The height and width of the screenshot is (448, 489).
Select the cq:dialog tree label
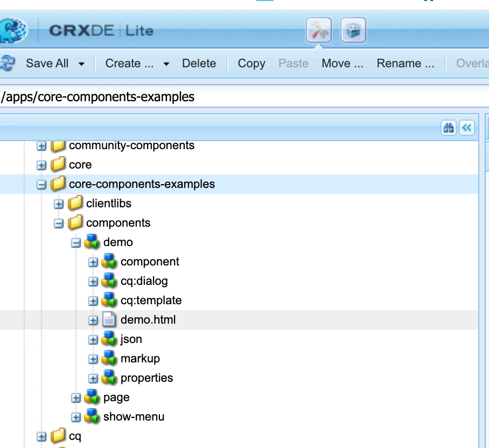pyautogui.click(x=144, y=281)
